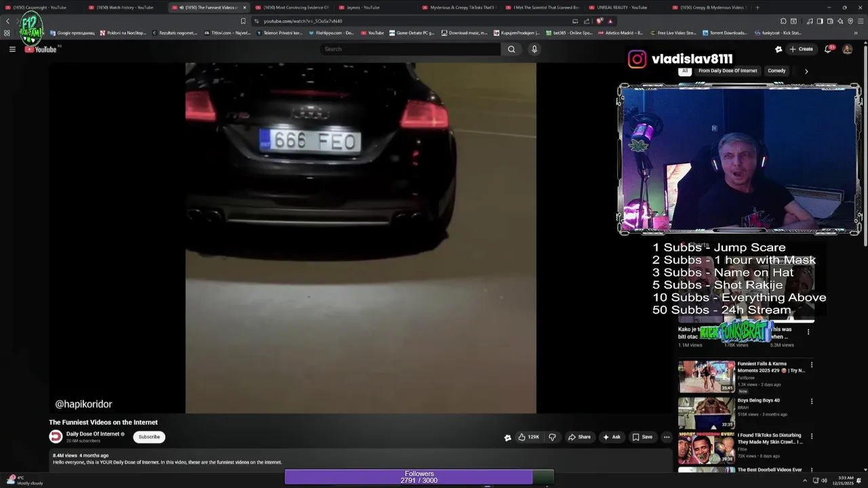Viewport: 868px width, 488px height.
Task: Open the Brave VPN icon
Action: [850, 21]
